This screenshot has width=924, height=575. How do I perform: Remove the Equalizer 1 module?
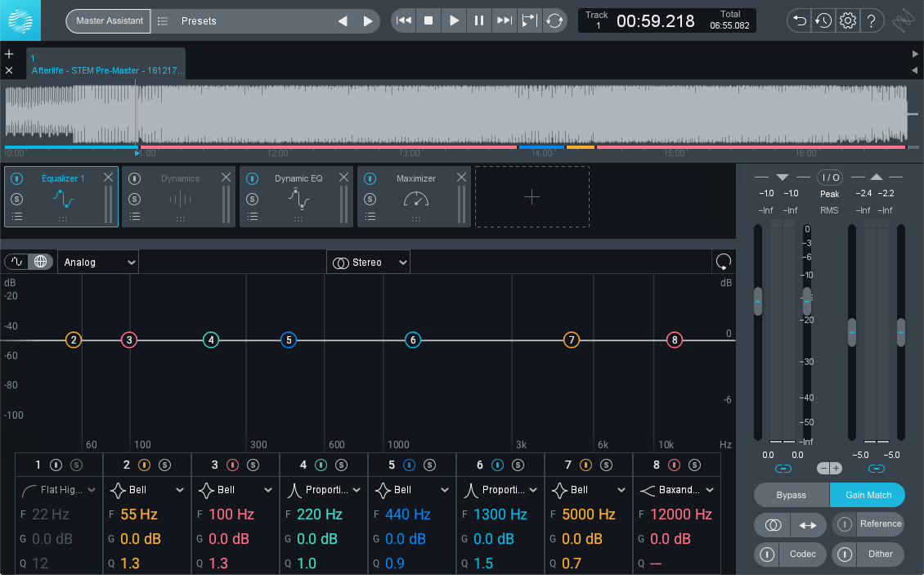(x=108, y=177)
